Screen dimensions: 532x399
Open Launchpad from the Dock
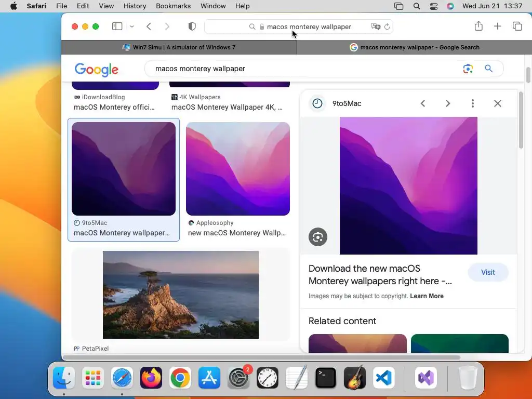pos(93,378)
